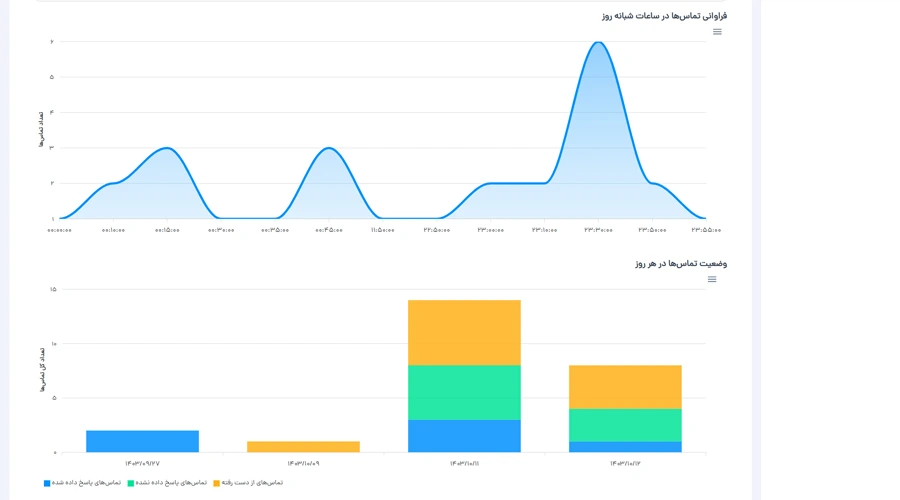Click the 'تماس‌های پاسخ داده نشده' legend label

[171, 483]
